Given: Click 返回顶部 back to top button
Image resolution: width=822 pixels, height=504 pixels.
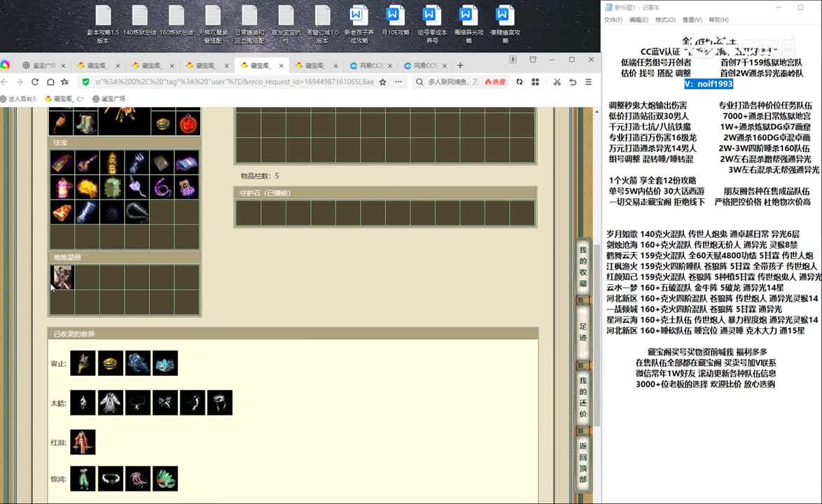Looking at the screenshot, I should tap(583, 463).
